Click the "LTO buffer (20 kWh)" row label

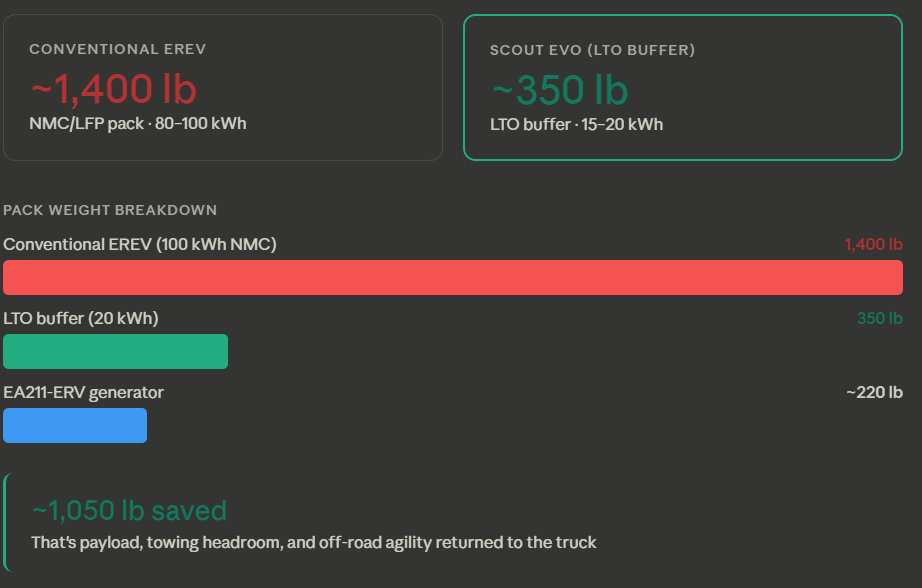(81, 318)
